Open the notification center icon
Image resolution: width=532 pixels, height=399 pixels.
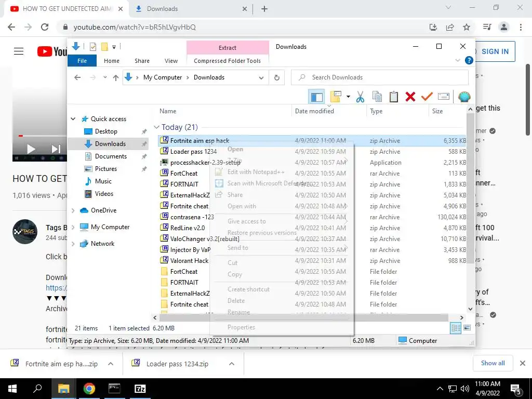click(516, 389)
